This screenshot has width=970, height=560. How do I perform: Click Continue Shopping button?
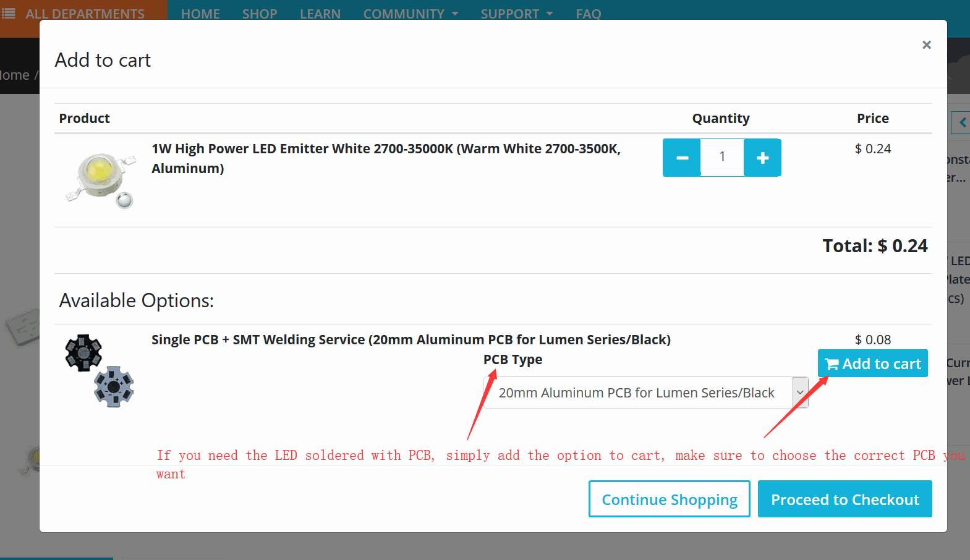pyautogui.click(x=669, y=499)
